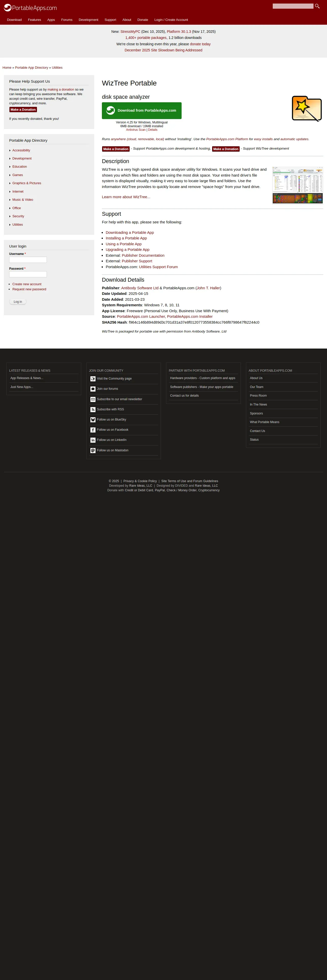Open the About menu item
Image resolution: width=327 pixels, height=980 pixels.
pos(127,20)
